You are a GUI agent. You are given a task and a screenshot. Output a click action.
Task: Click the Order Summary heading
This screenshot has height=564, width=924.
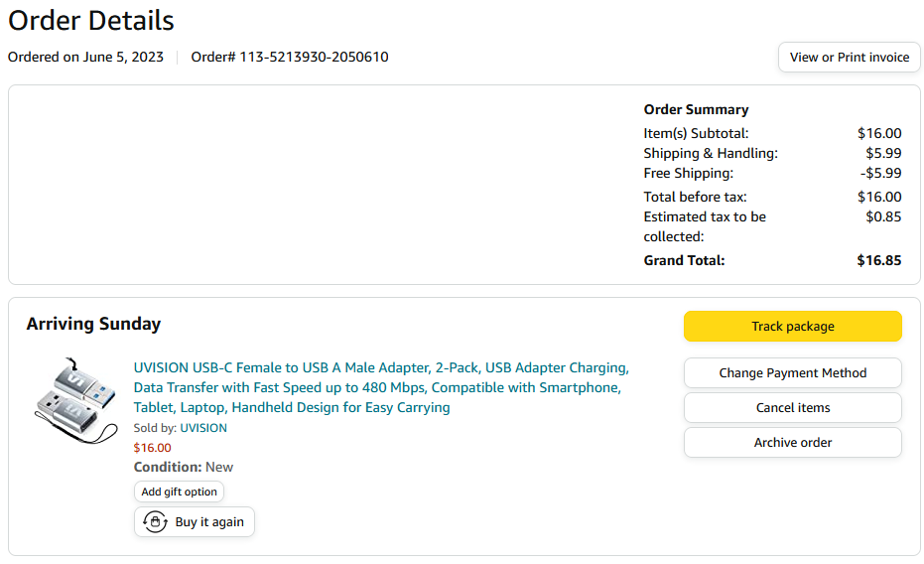696,110
